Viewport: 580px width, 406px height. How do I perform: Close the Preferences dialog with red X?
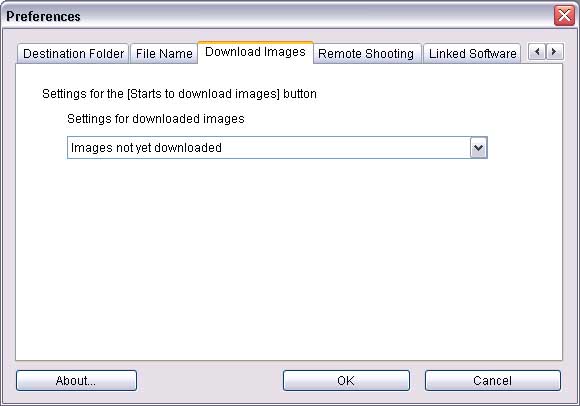click(564, 16)
